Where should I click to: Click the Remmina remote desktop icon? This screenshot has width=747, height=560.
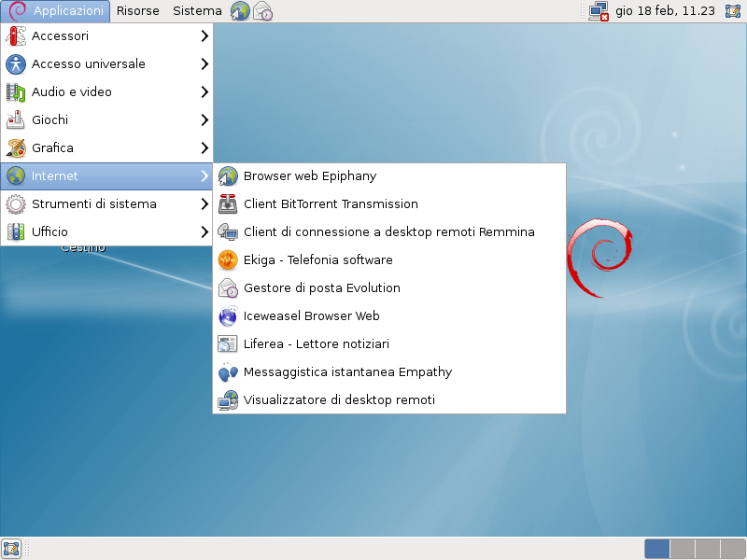click(228, 231)
